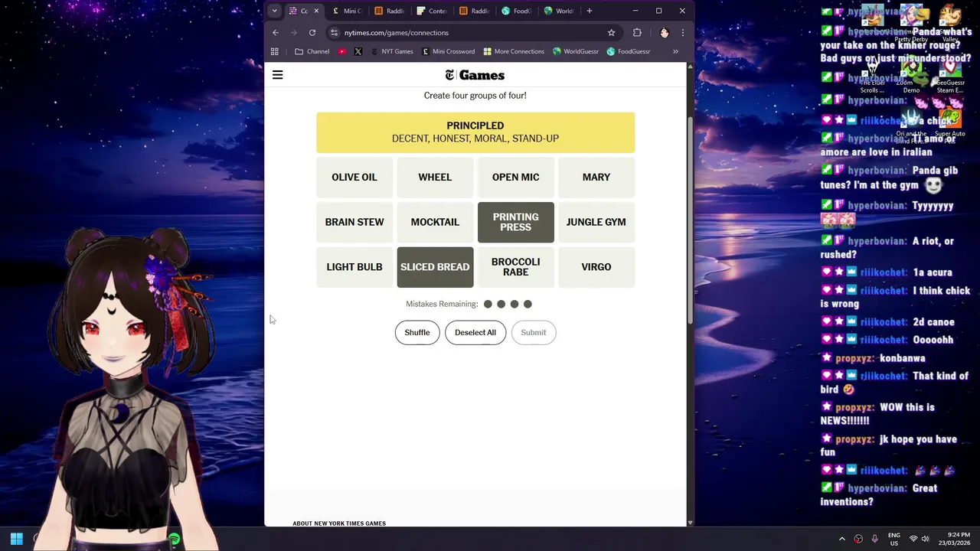This screenshot has width=980, height=551.
Task: Click the NYT Games logo
Action: click(475, 75)
